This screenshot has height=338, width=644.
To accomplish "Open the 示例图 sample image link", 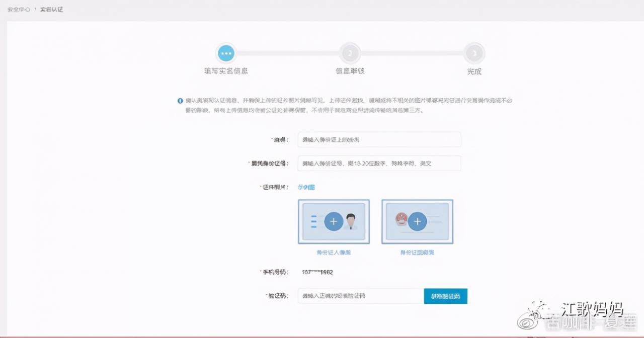I will (307, 186).
